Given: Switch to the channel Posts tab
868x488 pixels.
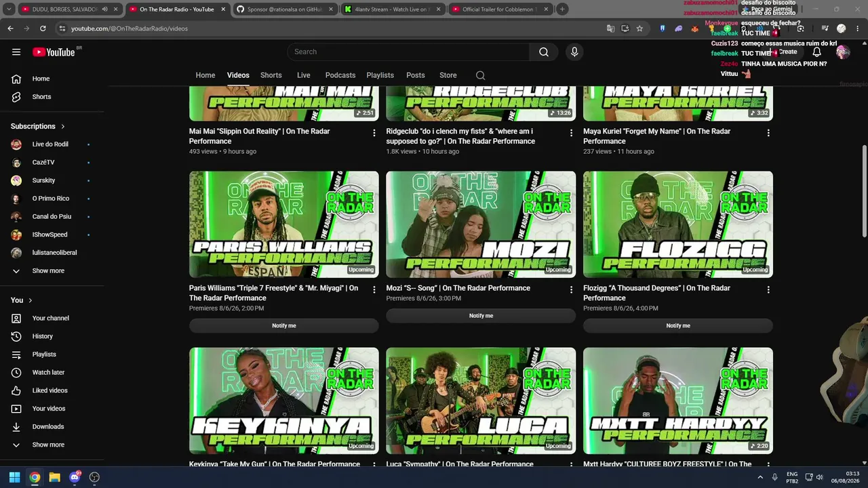Looking at the screenshot, I should pos(416,75).
